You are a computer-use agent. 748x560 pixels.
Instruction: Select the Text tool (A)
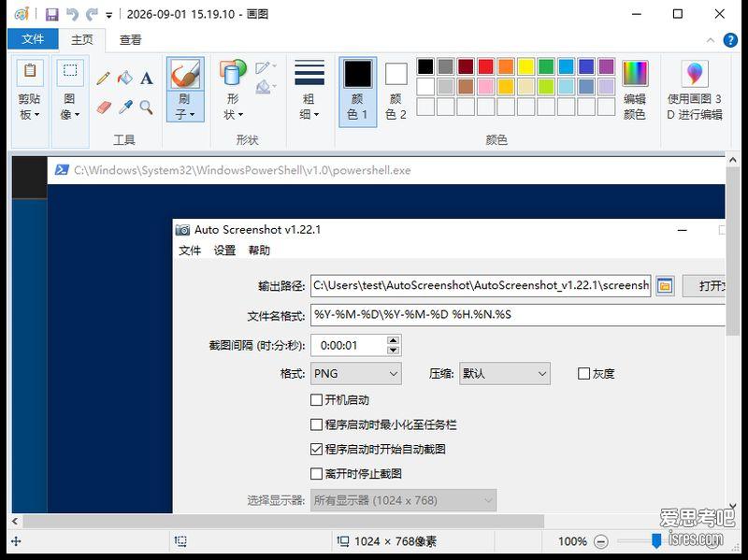[147, 78]
